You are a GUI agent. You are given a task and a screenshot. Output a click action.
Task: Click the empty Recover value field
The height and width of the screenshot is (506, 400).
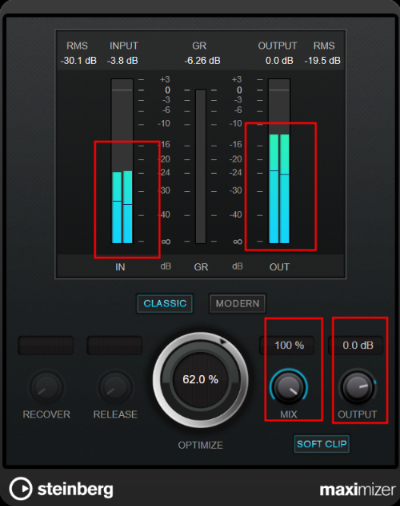coord(46,345)
